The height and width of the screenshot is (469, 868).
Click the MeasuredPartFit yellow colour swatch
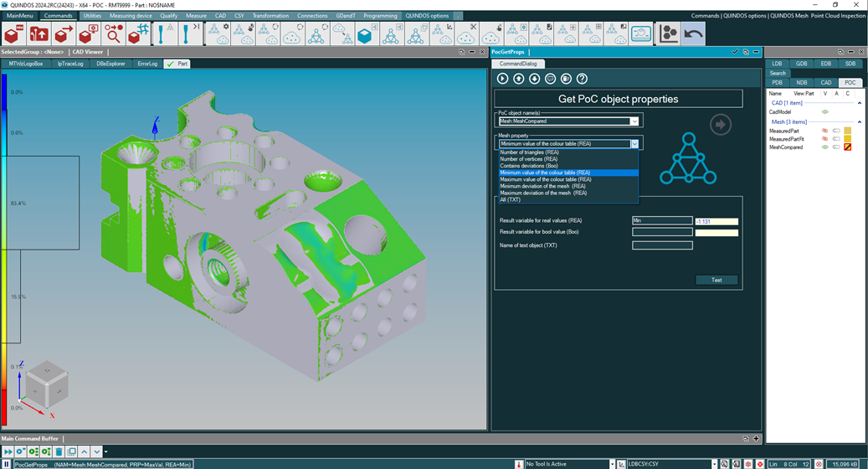[848, 139]
